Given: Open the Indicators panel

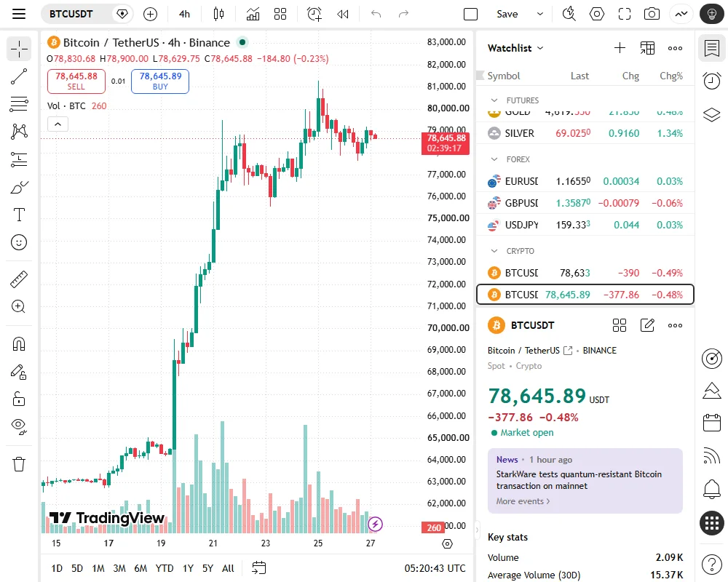Looking at the screenshot, I should [x=253, y=14].
